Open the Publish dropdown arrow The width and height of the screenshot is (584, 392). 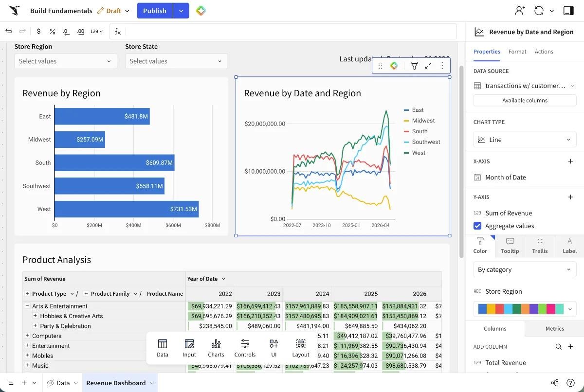[x=181, y=11]
